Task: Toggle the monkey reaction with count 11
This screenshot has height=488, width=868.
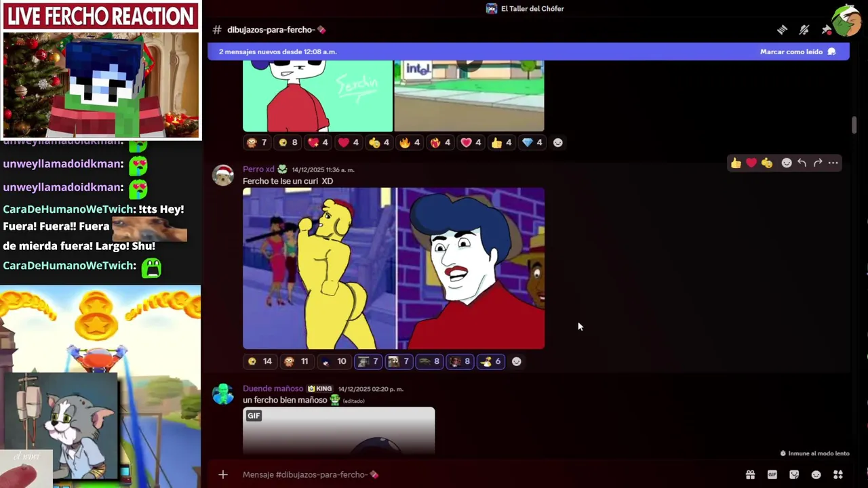Action: tap(297, 361)
